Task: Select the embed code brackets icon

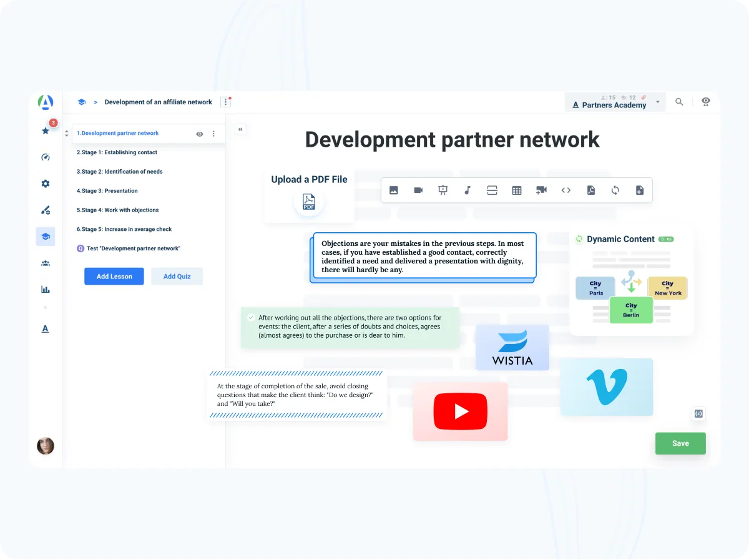Action: coord(566,190)
